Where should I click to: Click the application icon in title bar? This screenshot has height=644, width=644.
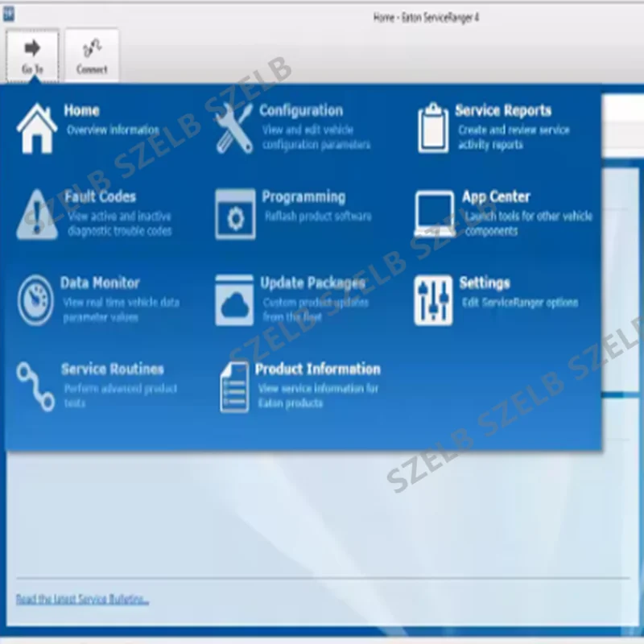(x=8, y=14)
